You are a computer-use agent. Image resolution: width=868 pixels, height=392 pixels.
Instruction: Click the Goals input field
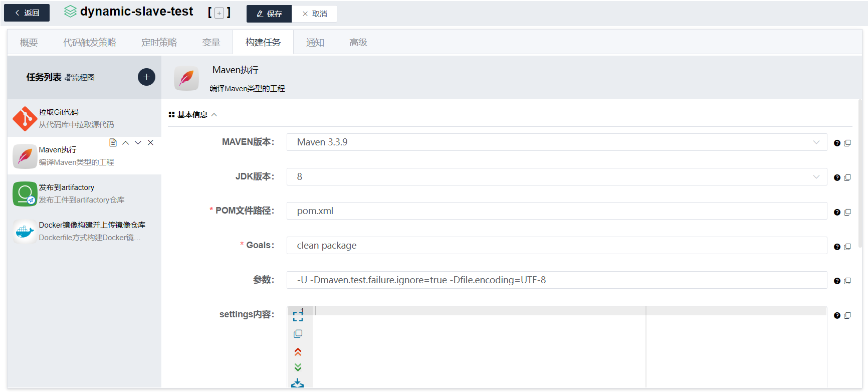pyautogui.click(x=556, y=246)
